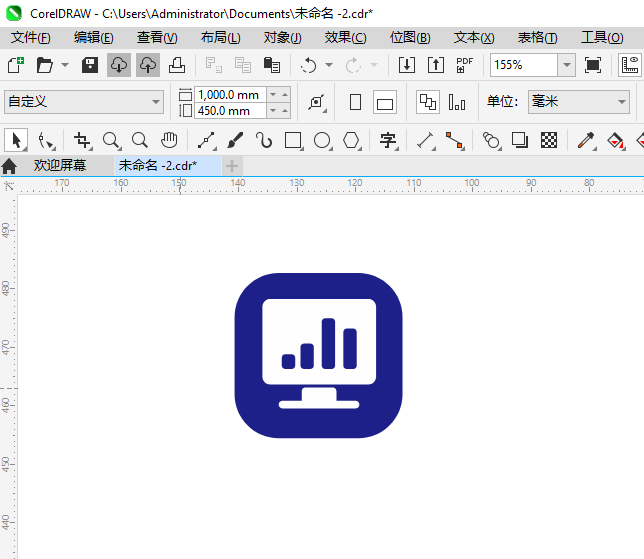Click the full-screen preview icon
Viewport: 644px width, 559px height.
pos(593,65)
